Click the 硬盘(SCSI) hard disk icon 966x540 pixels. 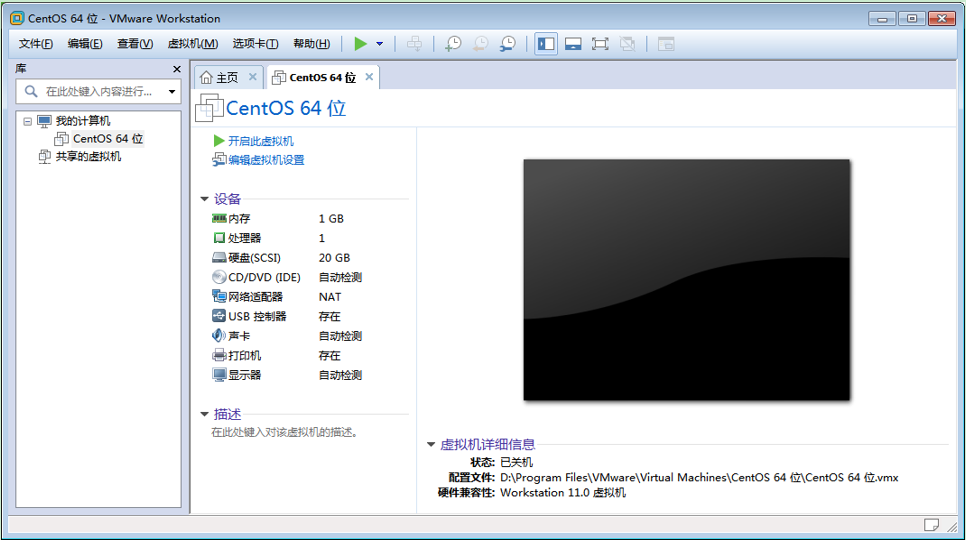click(x=219, y=257)
